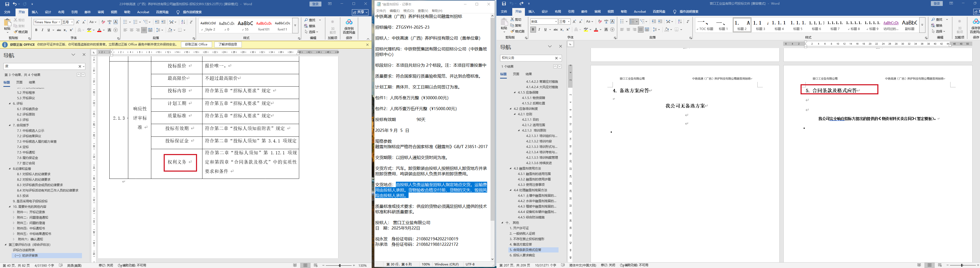Switch to 结果 tab in right navigation pane
The height and width of the screenshot is (268, 980).
[529, 74]
